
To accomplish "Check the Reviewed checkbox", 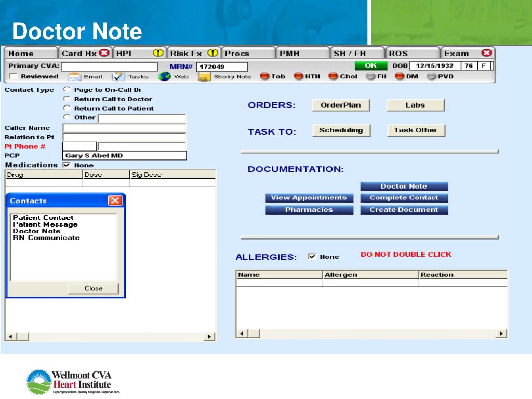I will coord(14,77).
